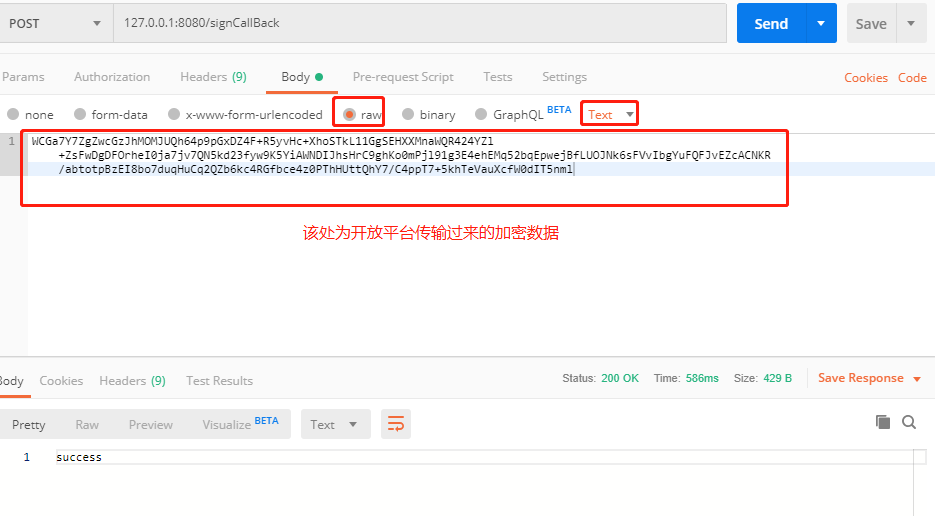Viewport: 935px width, 516px height.
Task: Select the none body type radio
Action: [13, 114]
